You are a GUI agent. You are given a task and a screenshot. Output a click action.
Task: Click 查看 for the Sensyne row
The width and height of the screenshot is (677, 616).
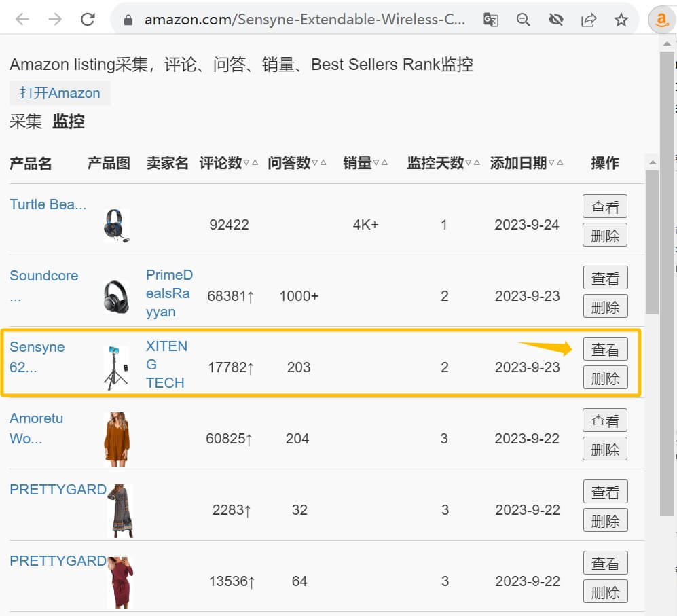pyautogui.click(x=605, y=349)
